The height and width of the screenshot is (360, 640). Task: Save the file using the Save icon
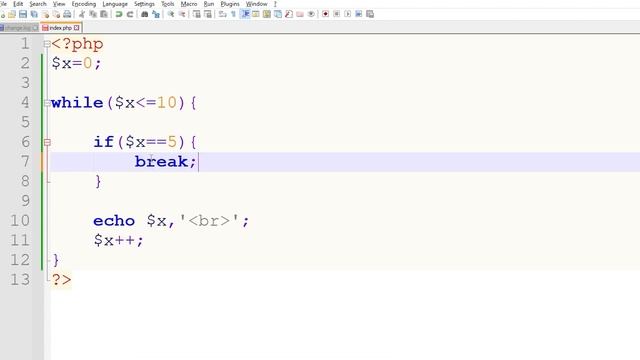tap(23, 14)
